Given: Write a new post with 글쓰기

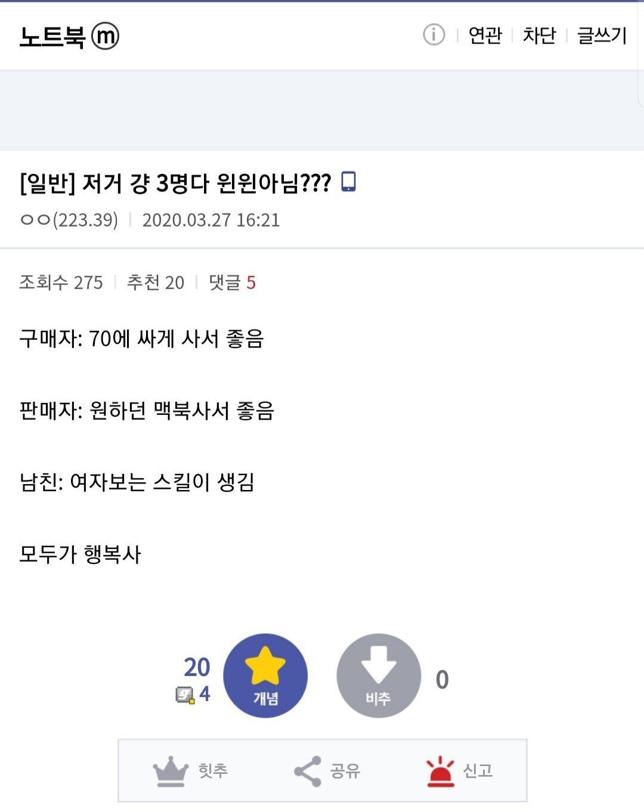Looking at the screenshot, I should tap(602, 35).
